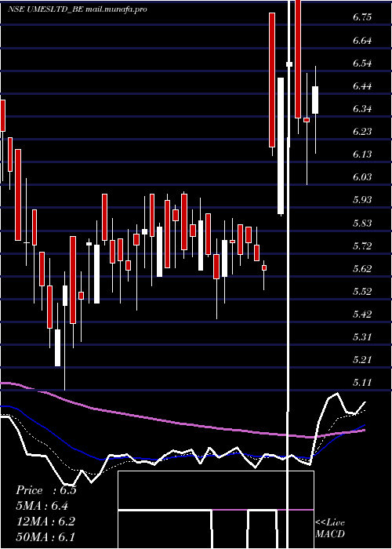Image resolution: width=392 pixels, height=549 pixels.
Task: Click the 5.21 price axis label
Action: coord(362,359)
